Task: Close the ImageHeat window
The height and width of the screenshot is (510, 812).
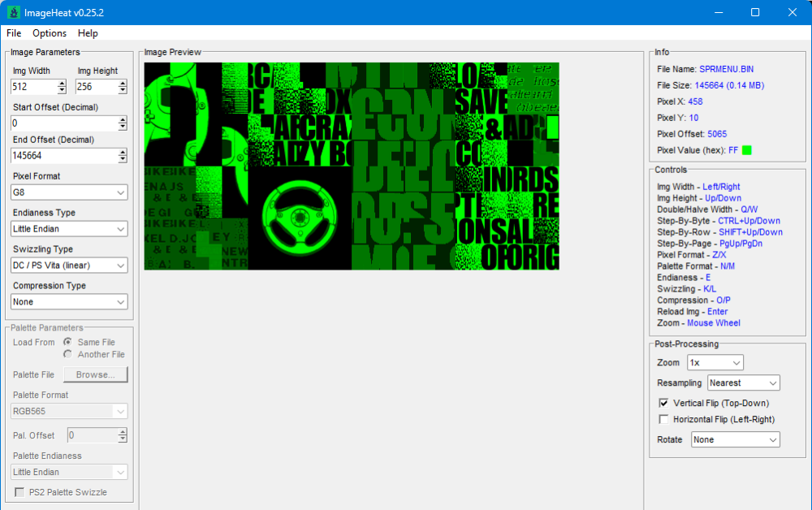Action: (793, 12)
